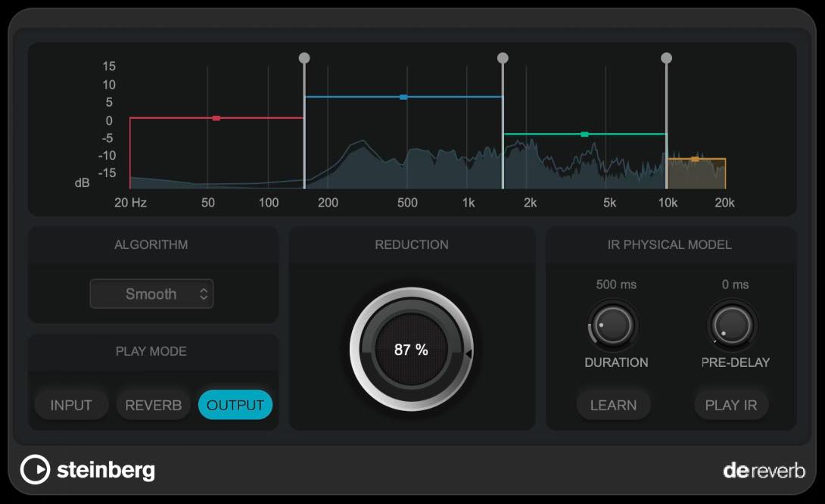Select REVERB play mode
The width and height of the screenshot is (825, 504).
(x=153, y=405)
